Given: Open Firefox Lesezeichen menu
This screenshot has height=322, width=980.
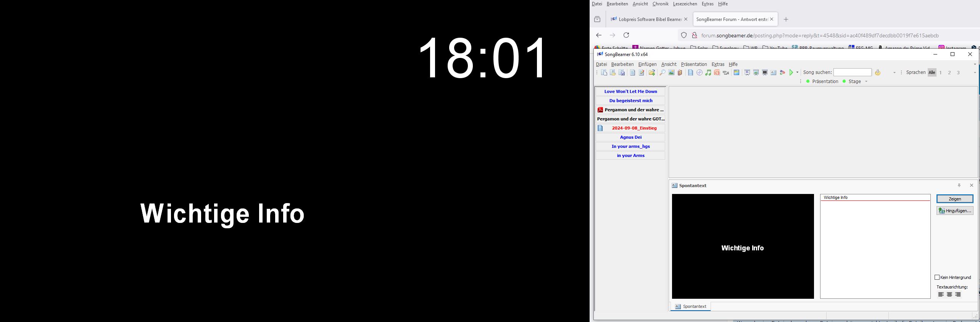Looking at the screenshot, I should click(x=685, y=4).
